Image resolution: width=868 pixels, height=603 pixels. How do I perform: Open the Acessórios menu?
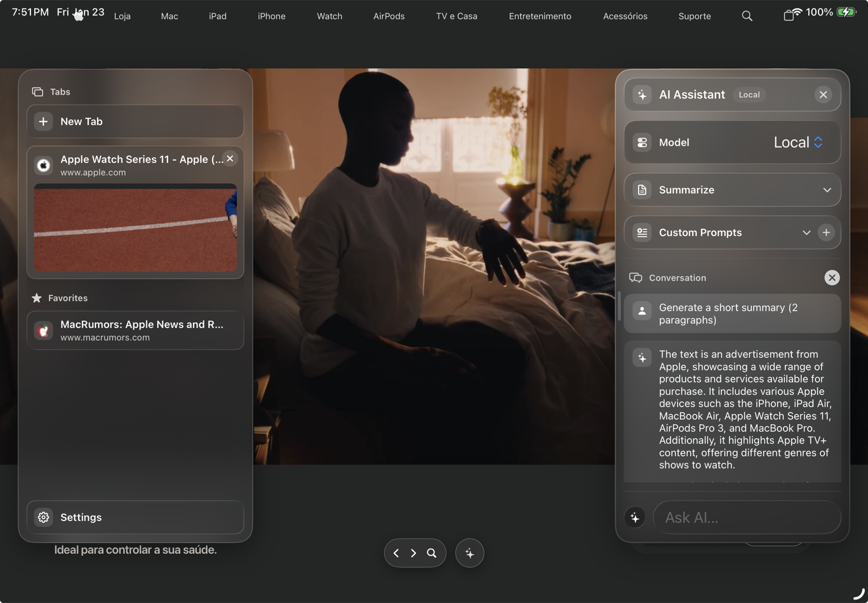(626, 16)
